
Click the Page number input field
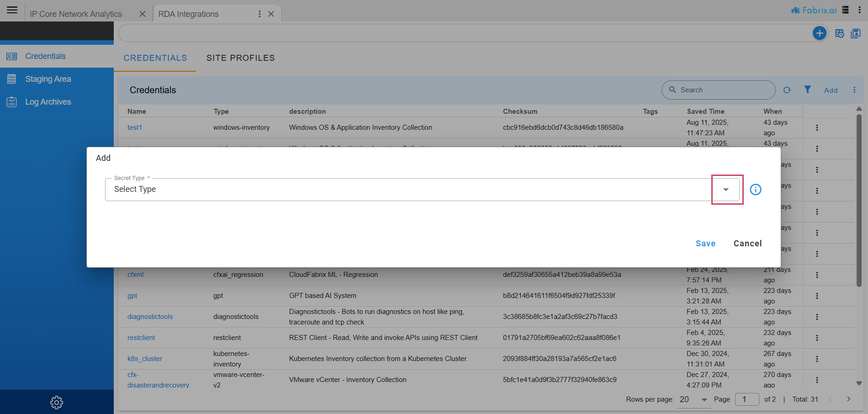point(747,399)
